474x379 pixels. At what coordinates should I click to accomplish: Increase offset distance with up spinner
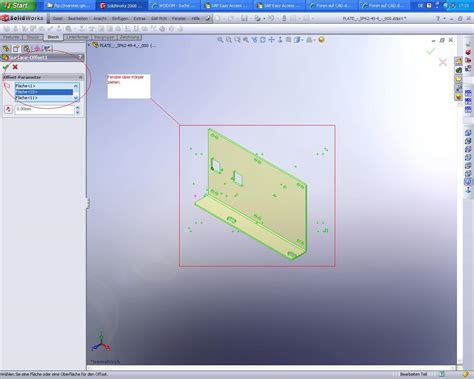(78, 107)
